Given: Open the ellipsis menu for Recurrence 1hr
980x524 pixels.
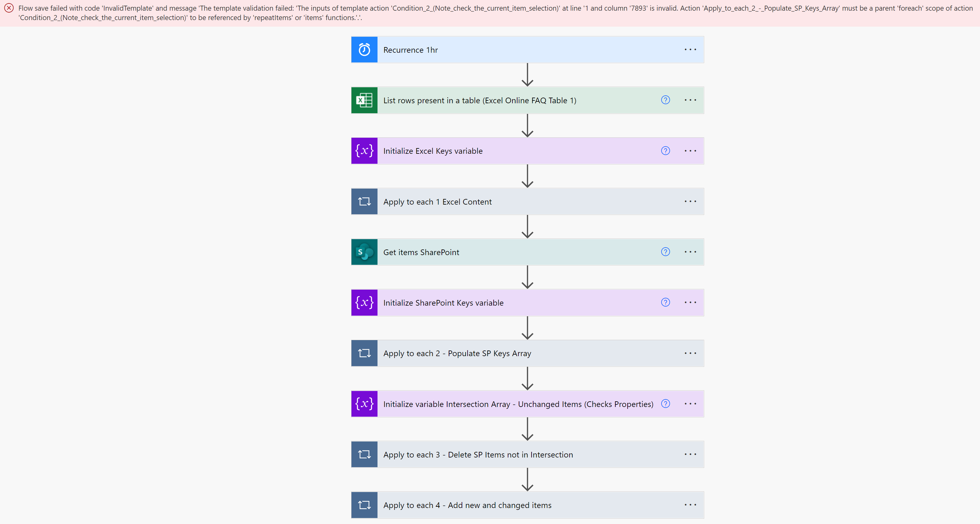Looking at the screenshot, I should click(x=690, y=50).
